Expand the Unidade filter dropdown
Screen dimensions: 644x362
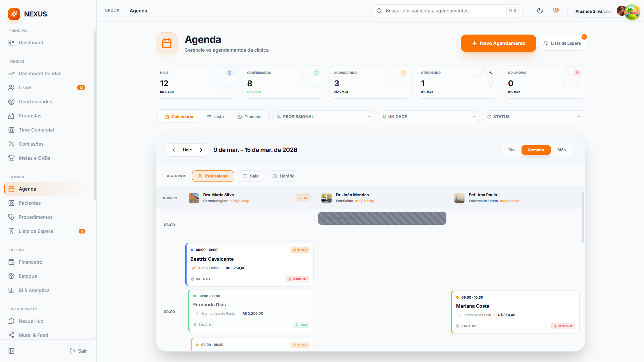(429, 117)
